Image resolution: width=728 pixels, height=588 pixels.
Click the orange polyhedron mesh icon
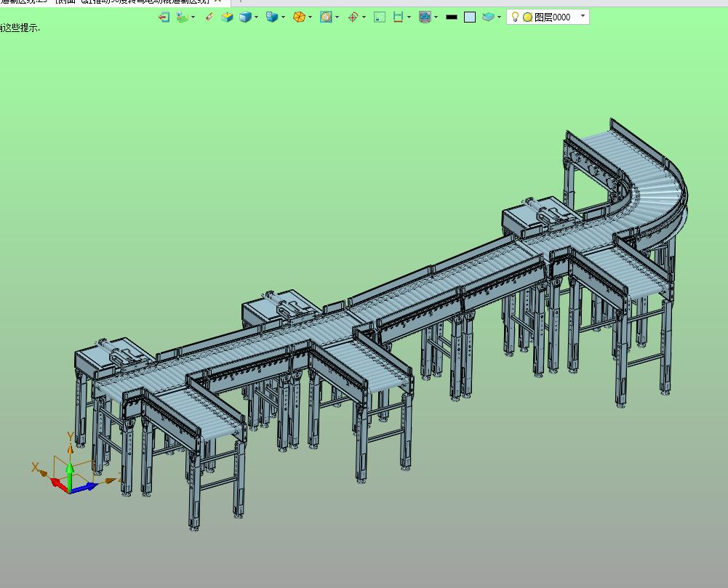pos(299,17)
